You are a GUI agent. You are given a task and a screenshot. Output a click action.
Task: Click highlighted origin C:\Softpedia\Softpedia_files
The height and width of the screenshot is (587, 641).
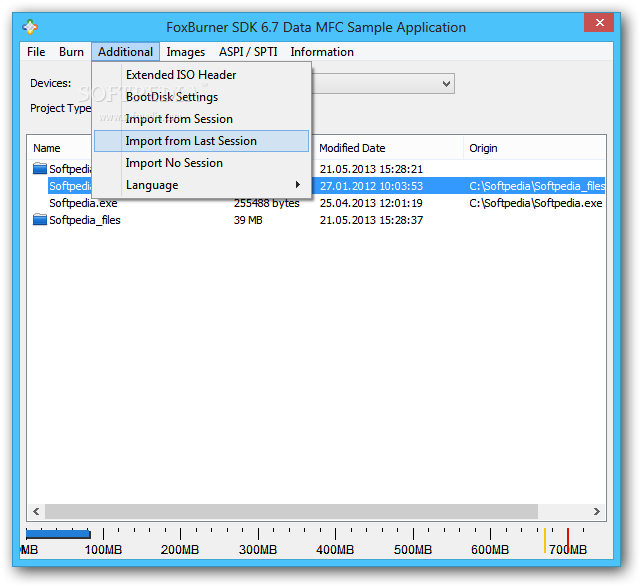(x=537, y=186)
